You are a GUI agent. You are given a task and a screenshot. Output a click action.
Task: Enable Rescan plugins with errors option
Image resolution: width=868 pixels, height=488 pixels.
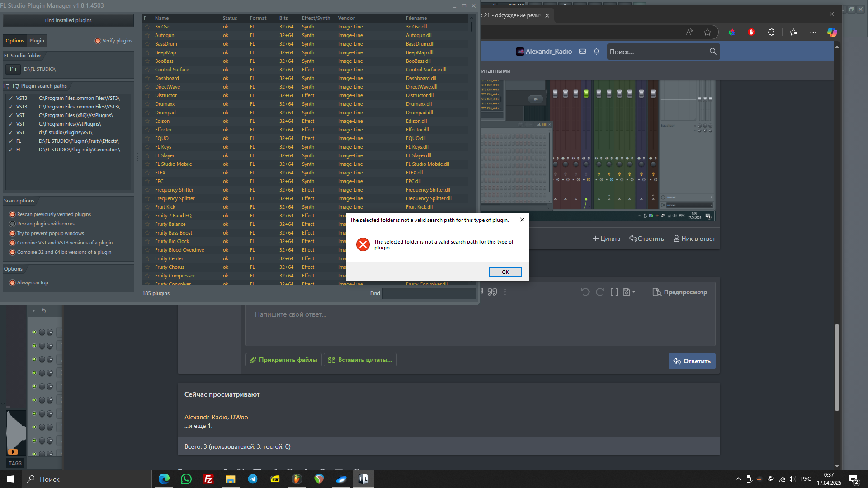[13, 224]
